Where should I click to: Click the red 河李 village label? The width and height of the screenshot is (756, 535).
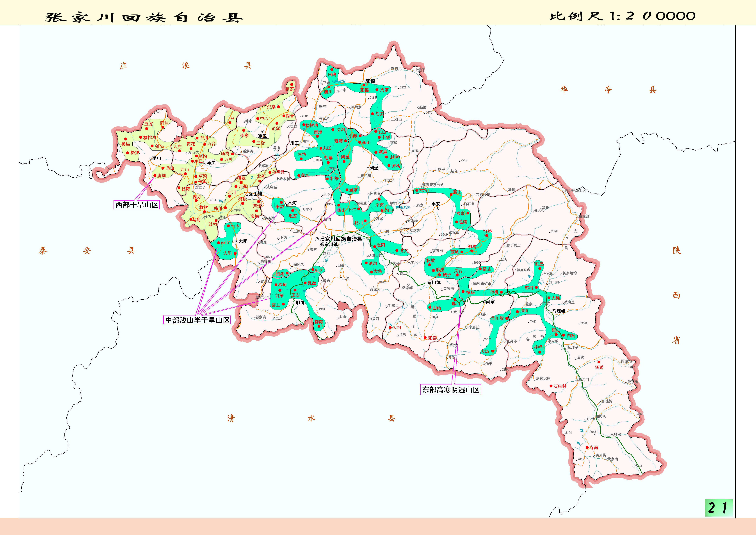pos(235,226)
